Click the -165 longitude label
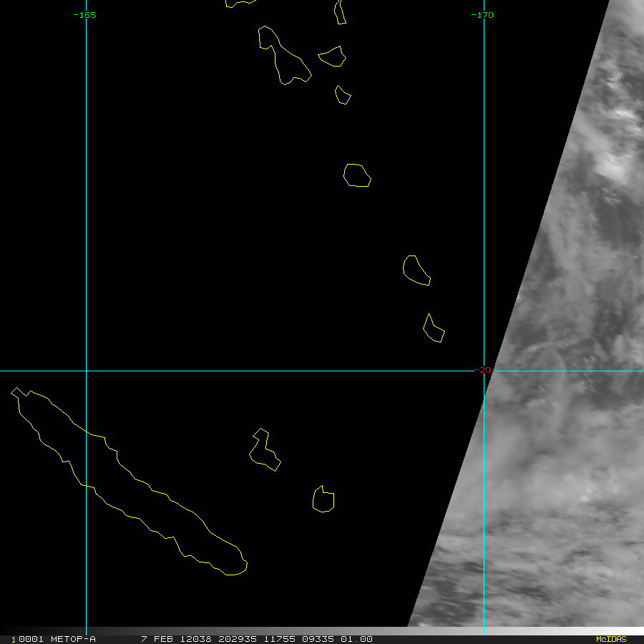 84,15
